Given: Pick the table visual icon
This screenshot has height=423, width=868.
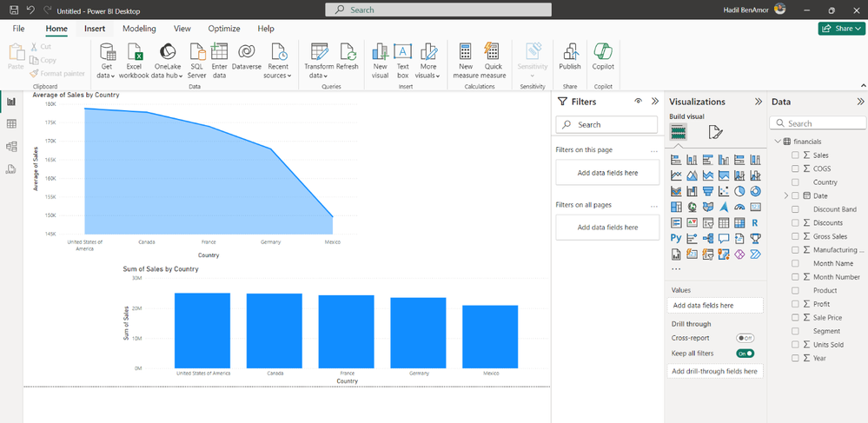Looking at the screenshot, I should (724, 223).
